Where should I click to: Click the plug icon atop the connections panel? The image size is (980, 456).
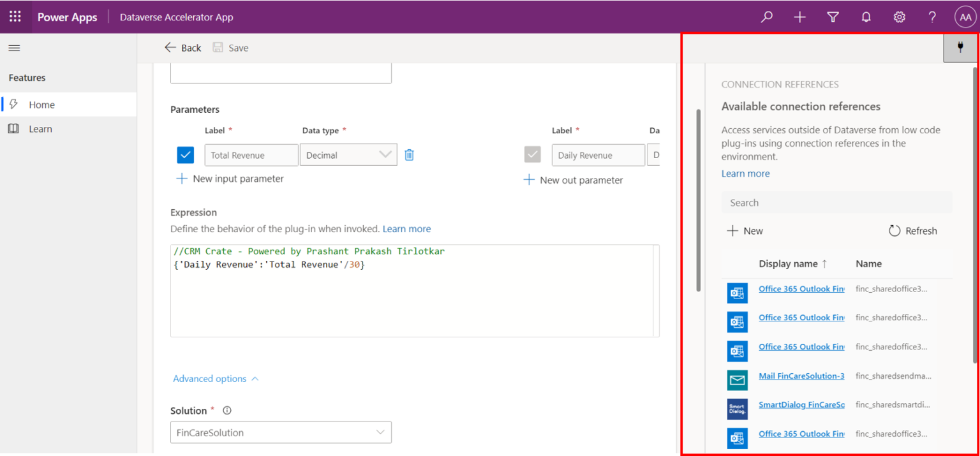pos(960,47)
